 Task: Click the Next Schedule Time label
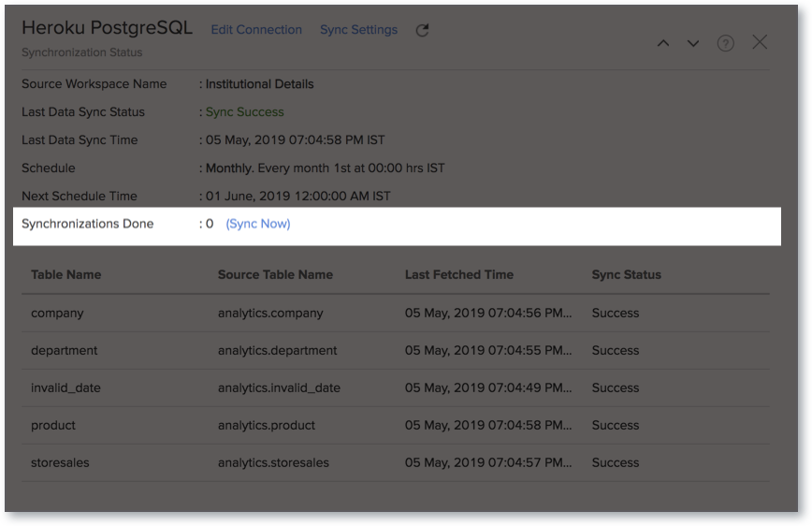[80, 196]
